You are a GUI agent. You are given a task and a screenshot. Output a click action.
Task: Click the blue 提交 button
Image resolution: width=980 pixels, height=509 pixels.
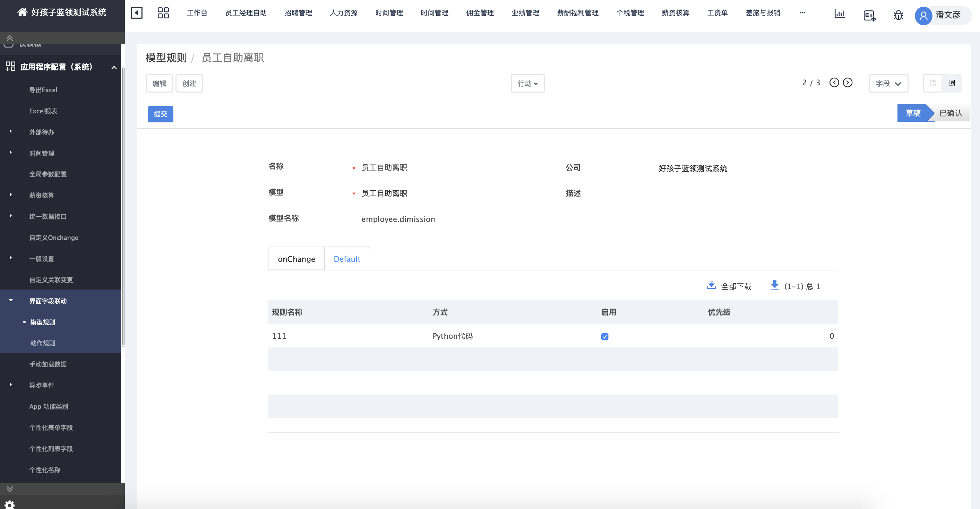160,114
